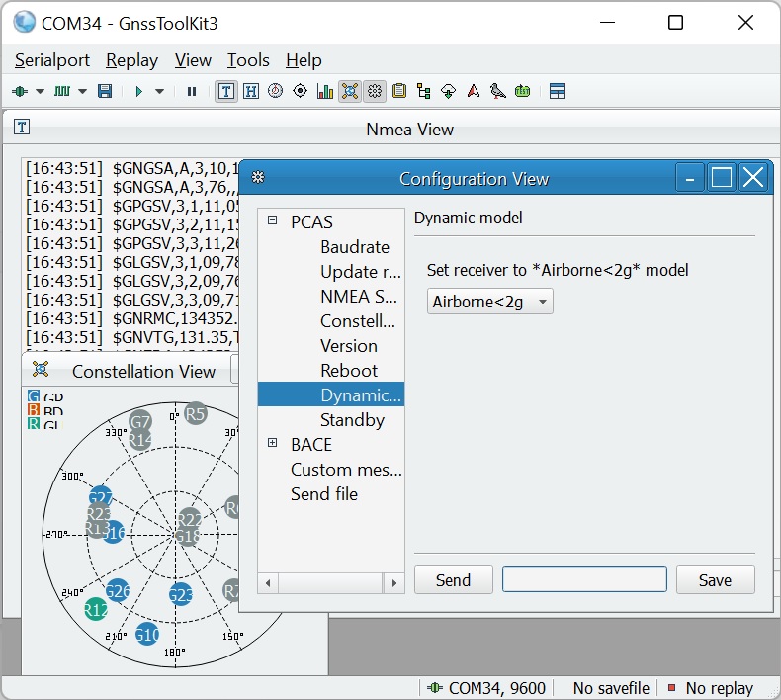Select Standby in the configuration tree

click(352, 420)
